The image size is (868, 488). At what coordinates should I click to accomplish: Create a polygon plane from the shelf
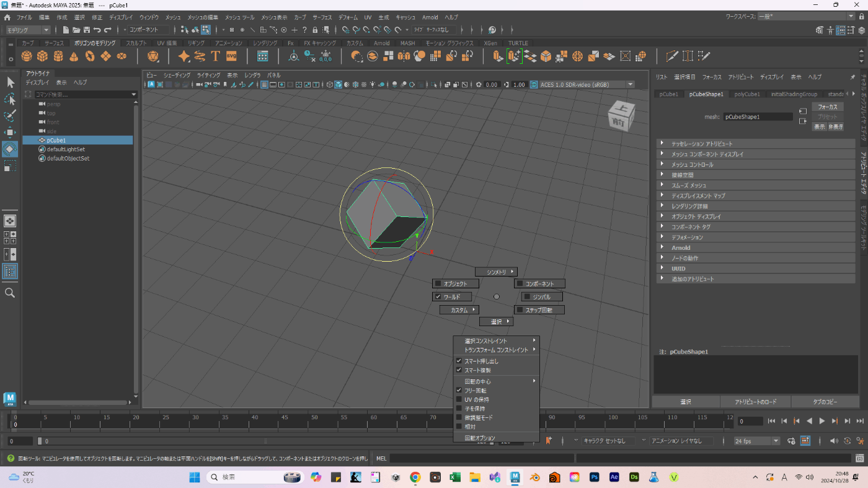pos(106,56)
